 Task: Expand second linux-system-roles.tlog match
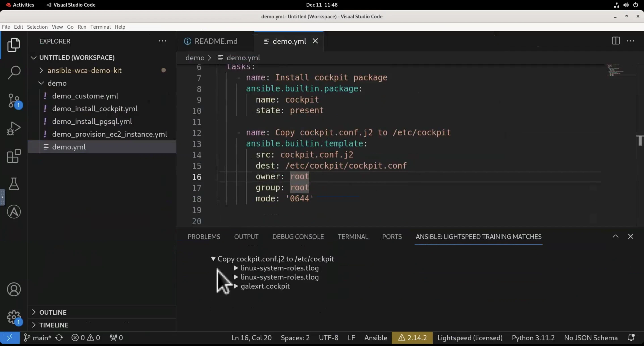pos(235,277)
